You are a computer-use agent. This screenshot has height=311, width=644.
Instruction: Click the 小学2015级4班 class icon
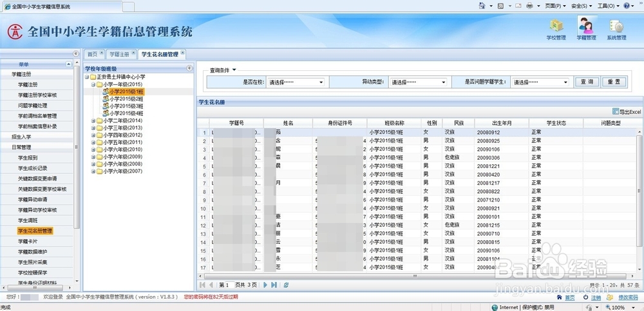(x=106, y=113)
